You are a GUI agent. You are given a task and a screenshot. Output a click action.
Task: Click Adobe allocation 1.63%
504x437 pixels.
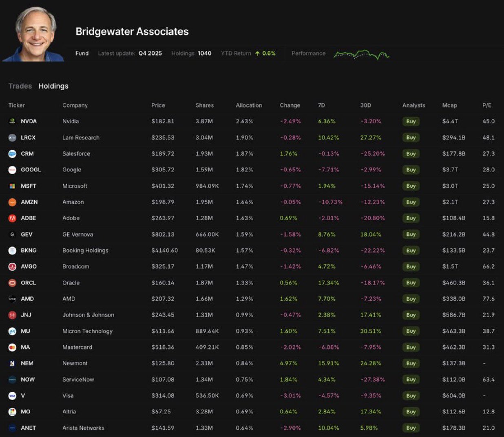click(x=245, y=218)
